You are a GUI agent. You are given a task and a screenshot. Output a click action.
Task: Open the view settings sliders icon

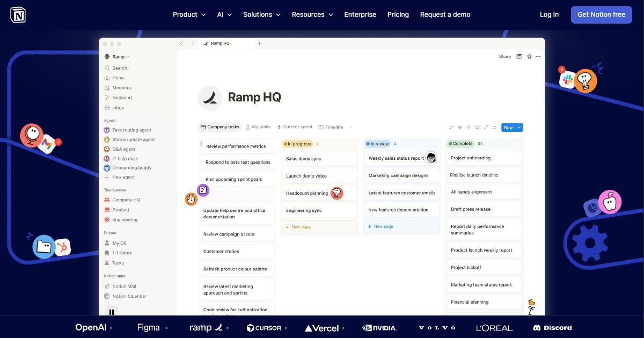494,128
